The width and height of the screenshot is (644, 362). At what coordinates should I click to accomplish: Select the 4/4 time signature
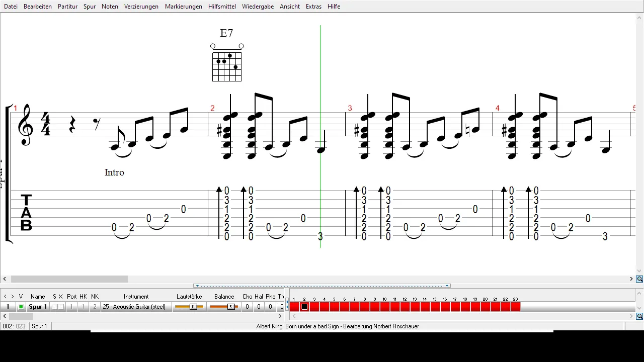point(46,125)
